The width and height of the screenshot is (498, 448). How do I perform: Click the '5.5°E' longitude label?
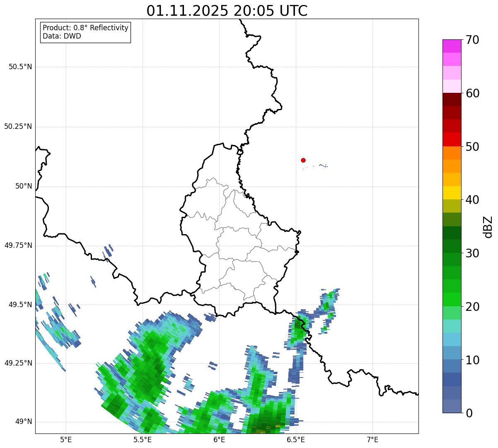[x=143, y=439]
